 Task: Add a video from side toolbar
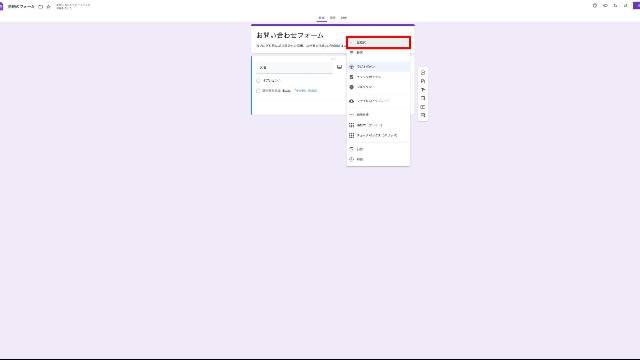[x=423, y=107]
